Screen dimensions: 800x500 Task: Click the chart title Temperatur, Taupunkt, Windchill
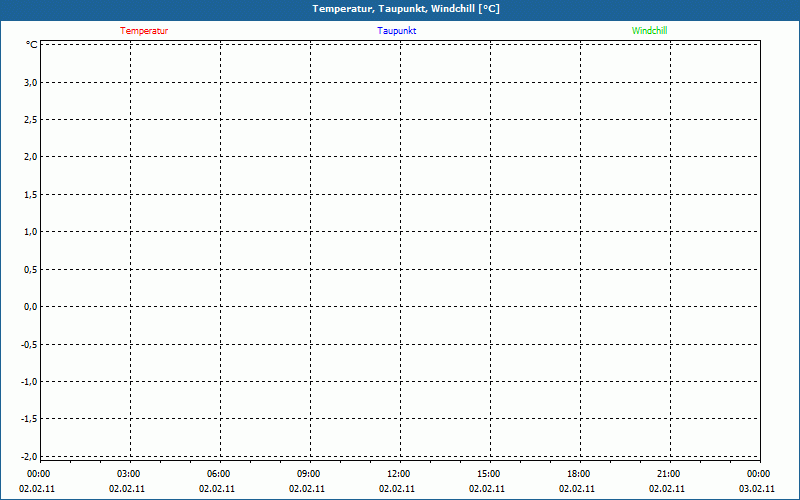pos(406,9)
